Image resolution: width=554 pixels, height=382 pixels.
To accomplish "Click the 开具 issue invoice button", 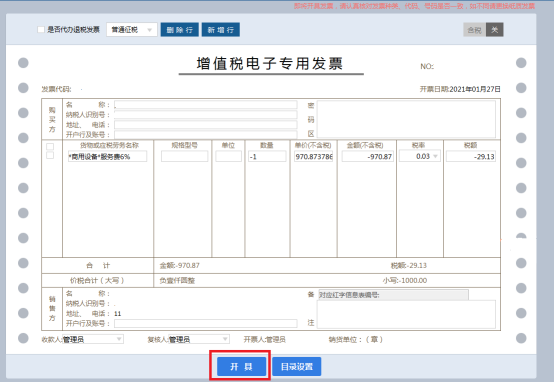I will coord(241,366).
